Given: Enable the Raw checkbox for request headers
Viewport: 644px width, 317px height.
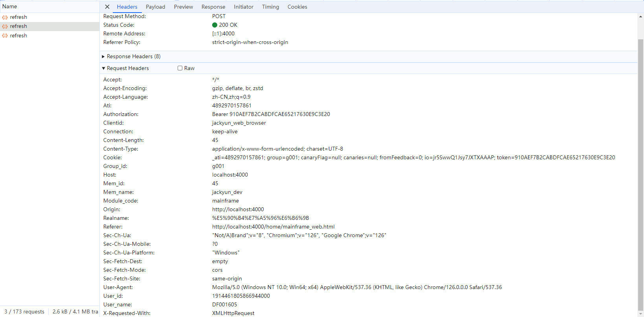Looking at the screenshot, I should [x=180, y=68].
